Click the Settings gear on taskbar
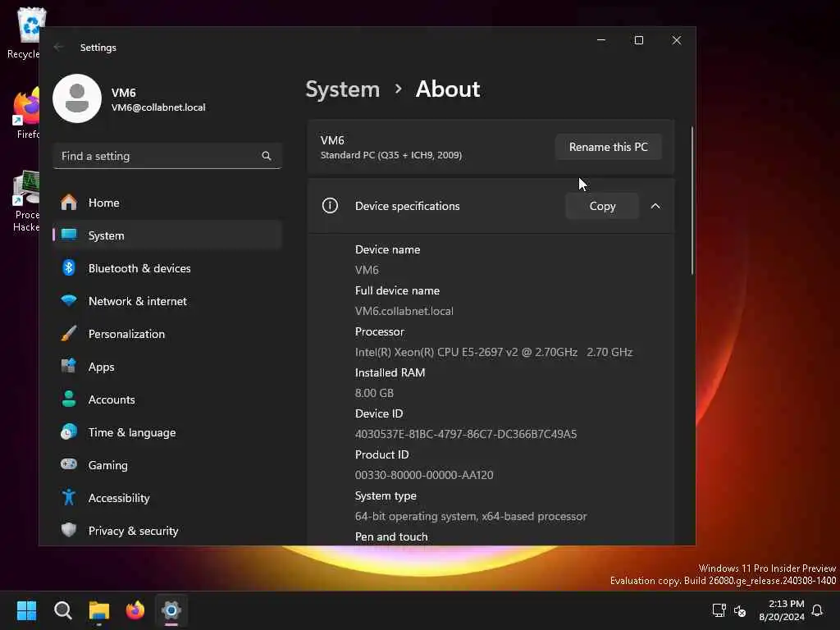The height and width of the screenshot is (630, 840). (x=171, y=610)
